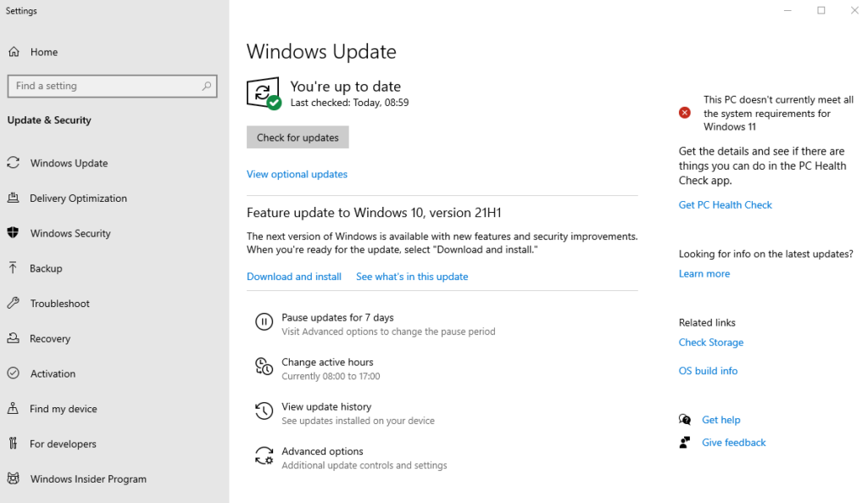Click Get PC Health Check link

726,205
